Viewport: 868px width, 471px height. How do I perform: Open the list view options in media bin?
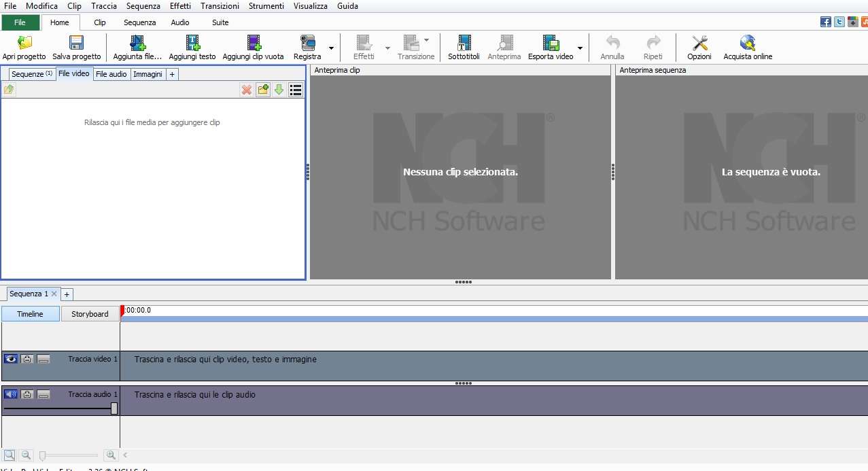tap(296, 90)
